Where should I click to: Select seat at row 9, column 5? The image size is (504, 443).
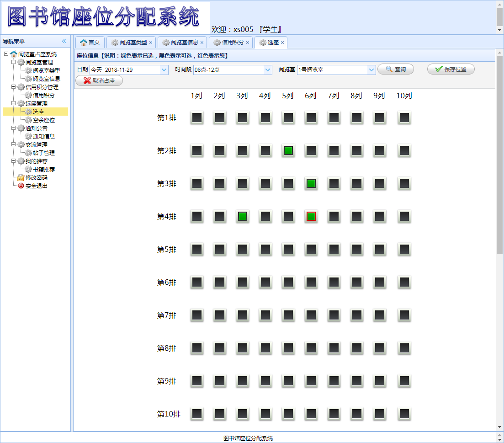click(288, 381)
